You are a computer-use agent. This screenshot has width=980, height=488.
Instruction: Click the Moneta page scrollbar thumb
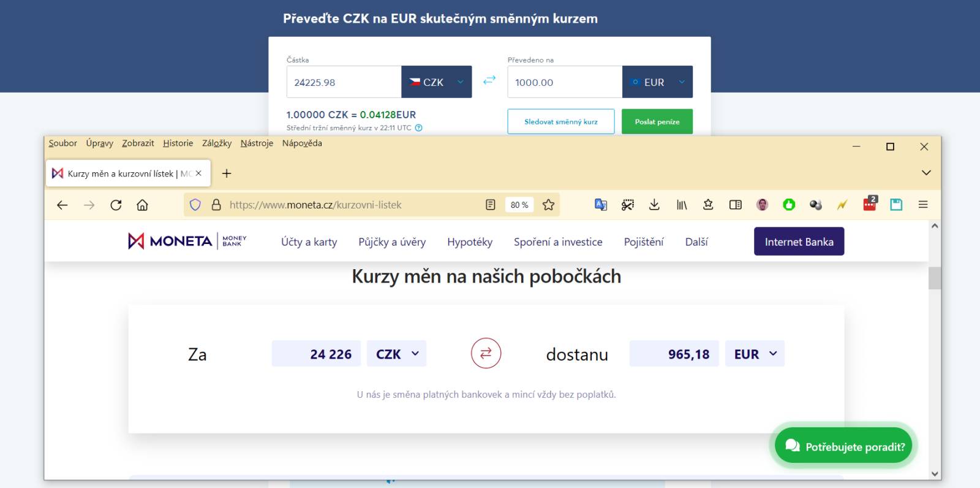[935, 278]
